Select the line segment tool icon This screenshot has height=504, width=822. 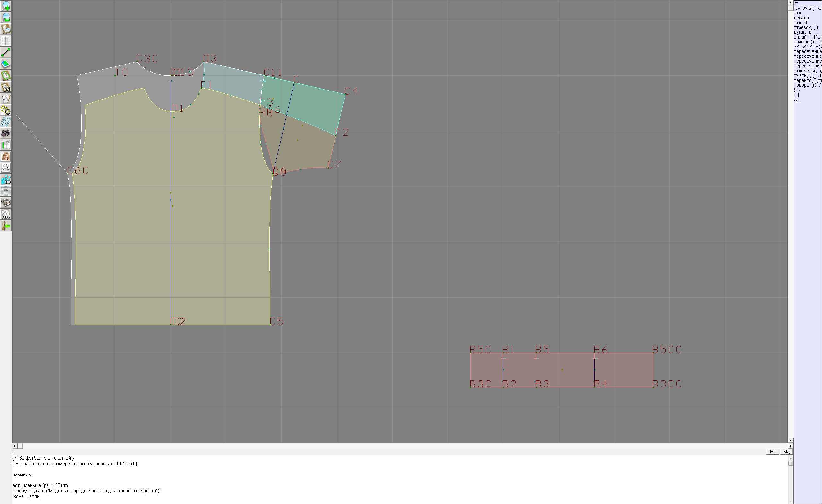pyautogui.click(x=6, y=52)
